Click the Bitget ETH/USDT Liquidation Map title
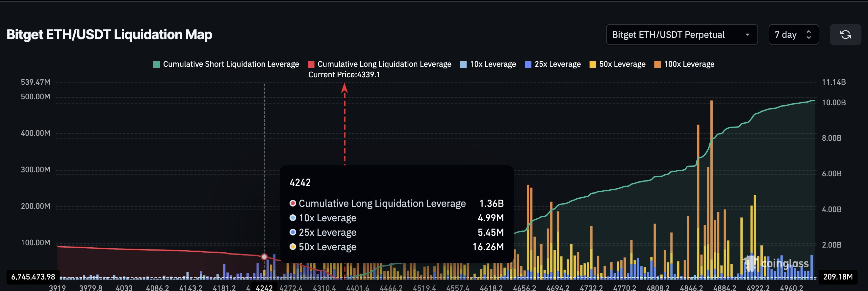Screen dimensions: 868x291 point(110,34)
